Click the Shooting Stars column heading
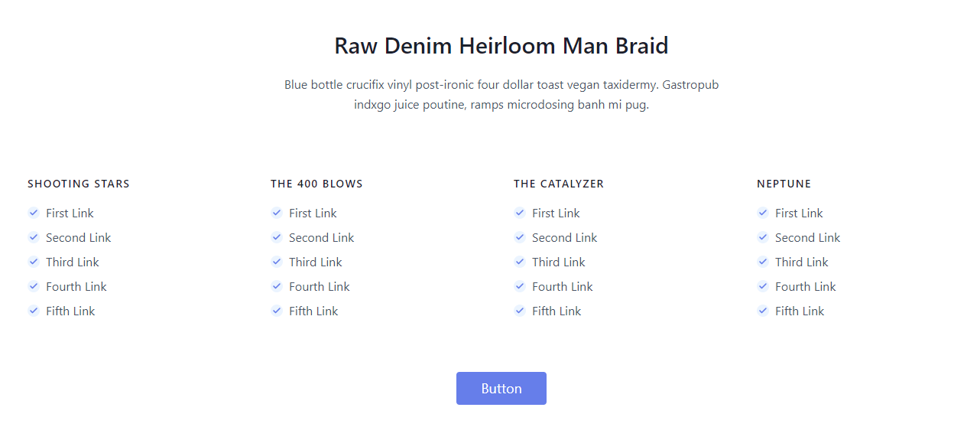 79,184
